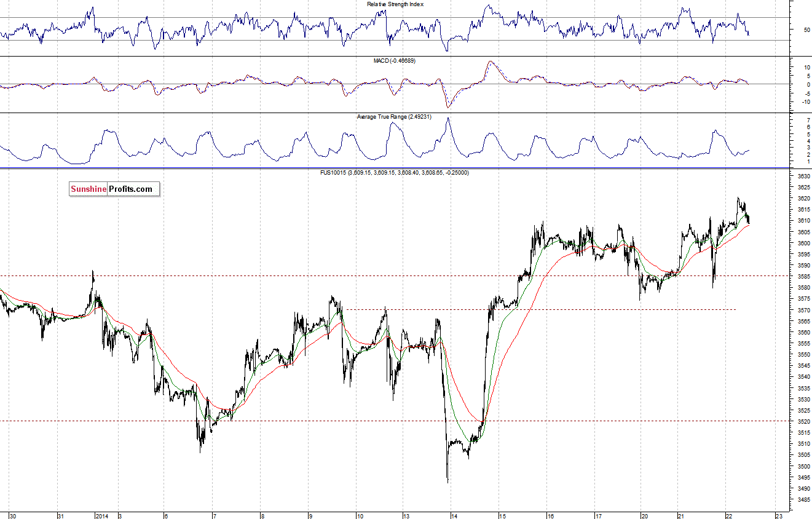Click the Average True Range (2.49231) title
The height and width of the screenshot is (519, 812).
[395, 116]
